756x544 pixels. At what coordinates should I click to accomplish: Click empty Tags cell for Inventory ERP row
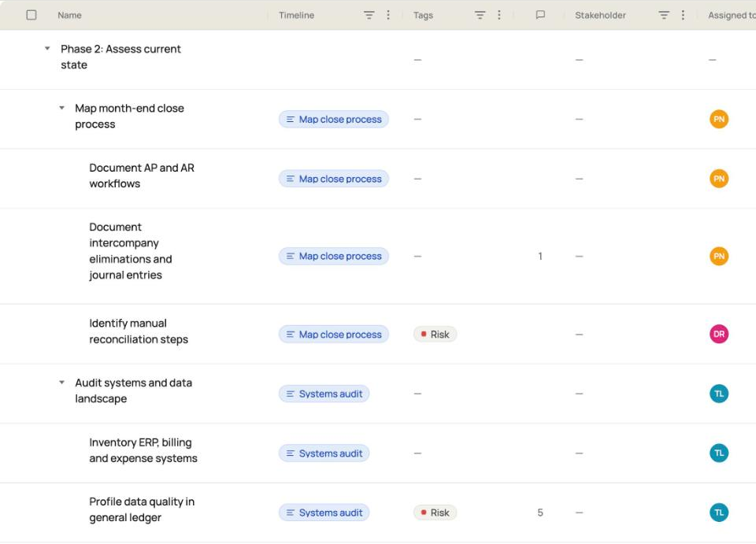point(417,453)
